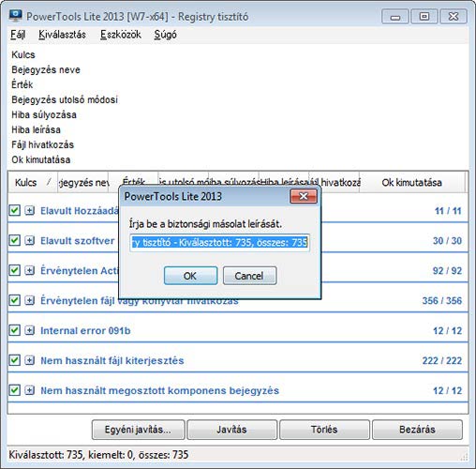Click the 11 / 11 count
The image size is (476, 469).
point(448,210)
